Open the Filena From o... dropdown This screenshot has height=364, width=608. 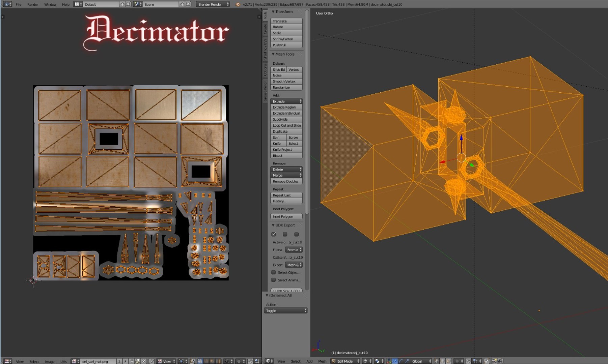(294, 250)
